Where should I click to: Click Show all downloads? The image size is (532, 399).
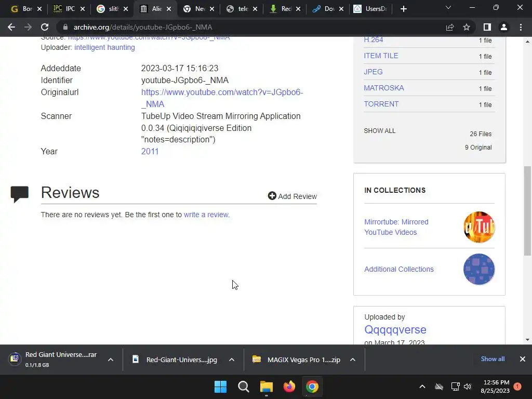[x=493, y=359]
